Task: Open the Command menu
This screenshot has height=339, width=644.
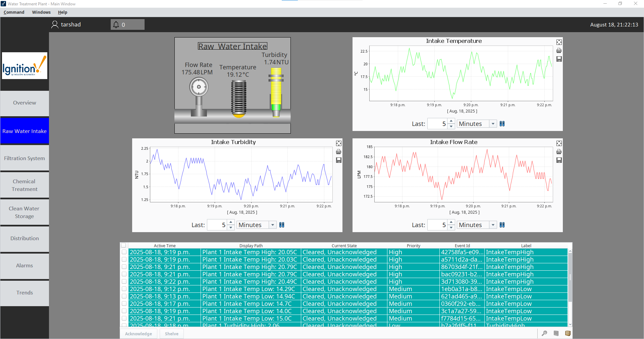Action: pyautogui.click(x=14, y=12)
